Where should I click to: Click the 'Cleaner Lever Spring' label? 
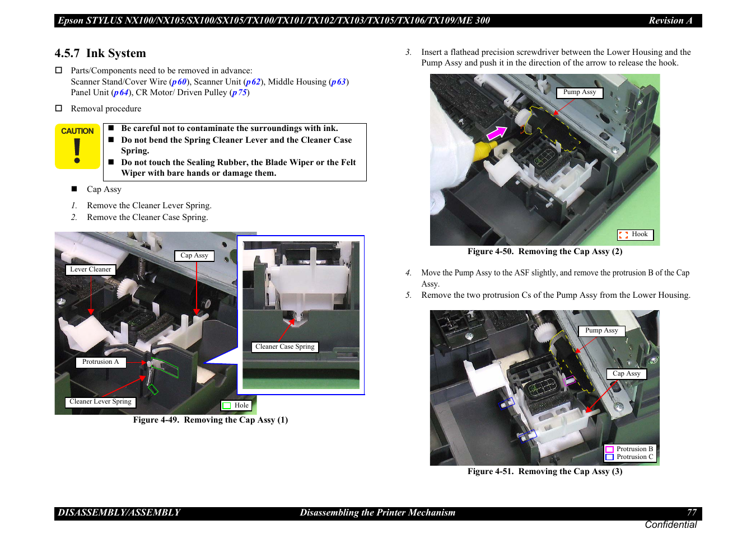101,402
